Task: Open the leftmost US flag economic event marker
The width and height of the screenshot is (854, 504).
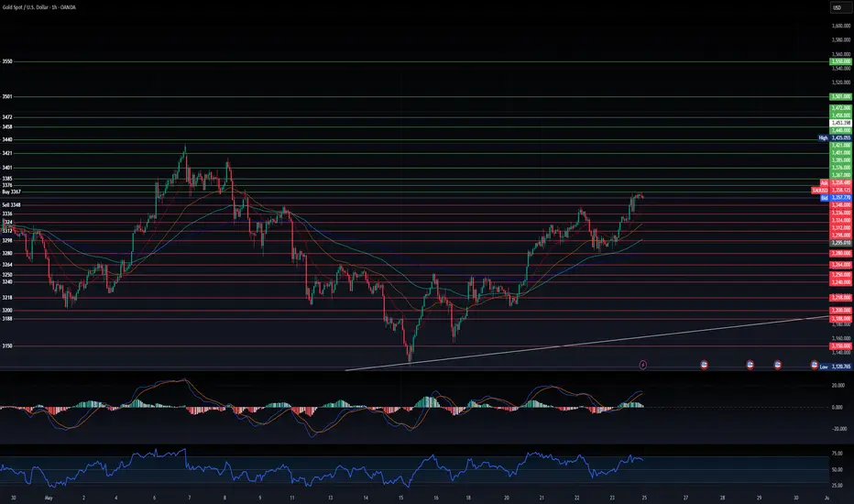Action: (704, 365)
